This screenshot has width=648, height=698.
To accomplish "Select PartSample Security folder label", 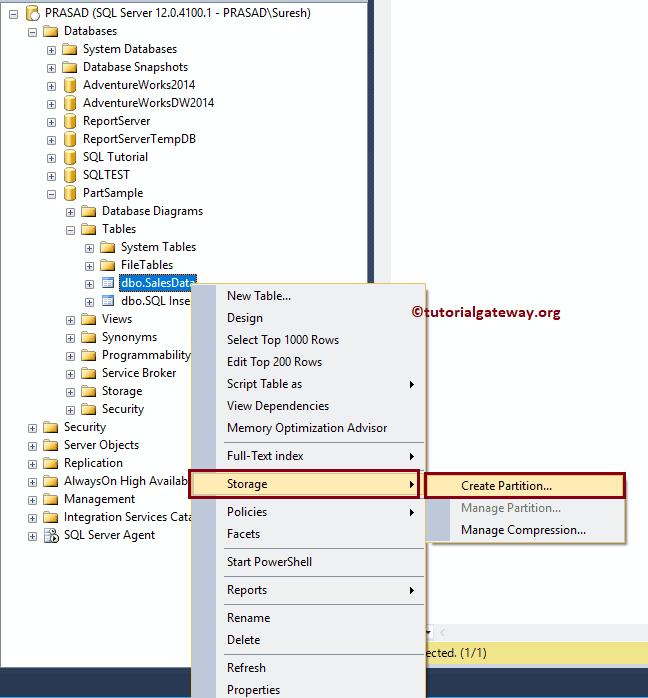I will tap(123, 409).
